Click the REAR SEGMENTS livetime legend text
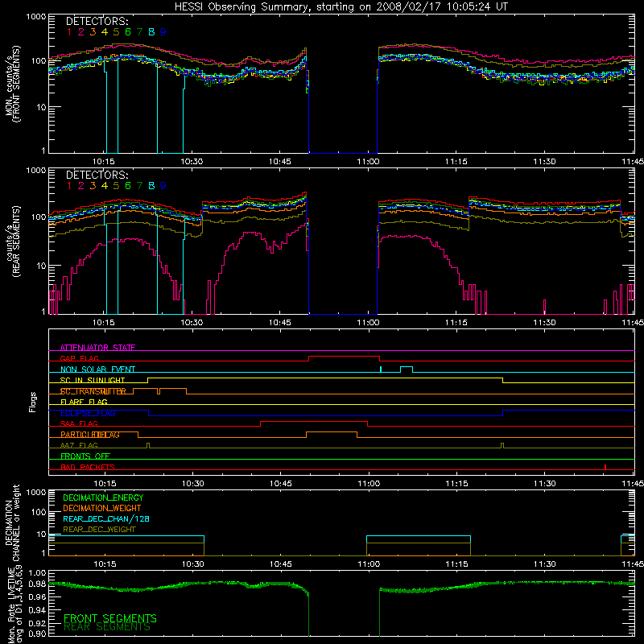This screenshot has height=644, width=644. point(107,628)
